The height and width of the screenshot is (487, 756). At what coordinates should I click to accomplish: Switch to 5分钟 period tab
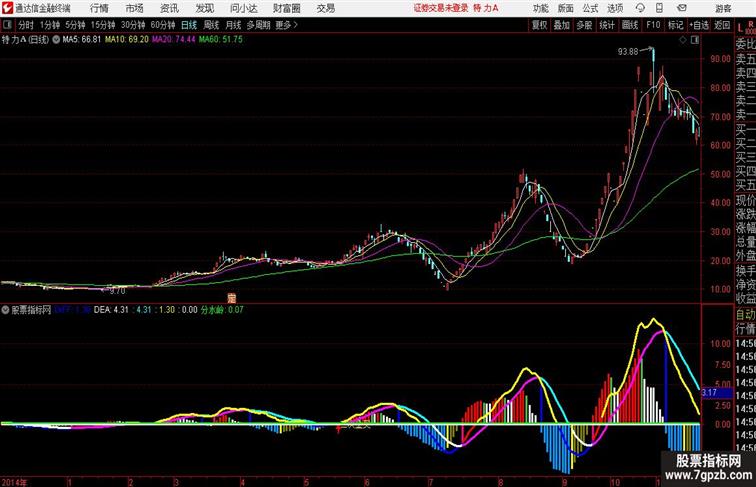75,25
